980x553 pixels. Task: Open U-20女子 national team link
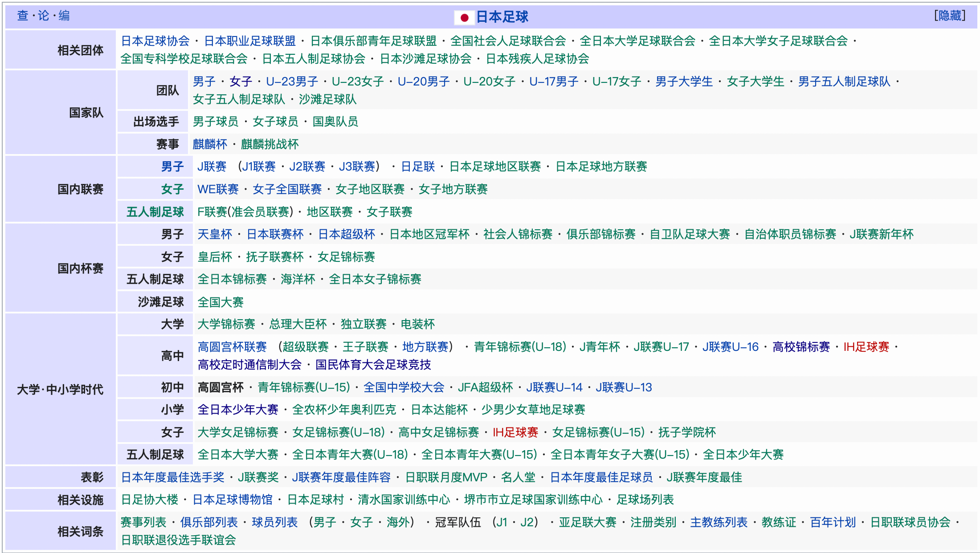pos(489,81)
